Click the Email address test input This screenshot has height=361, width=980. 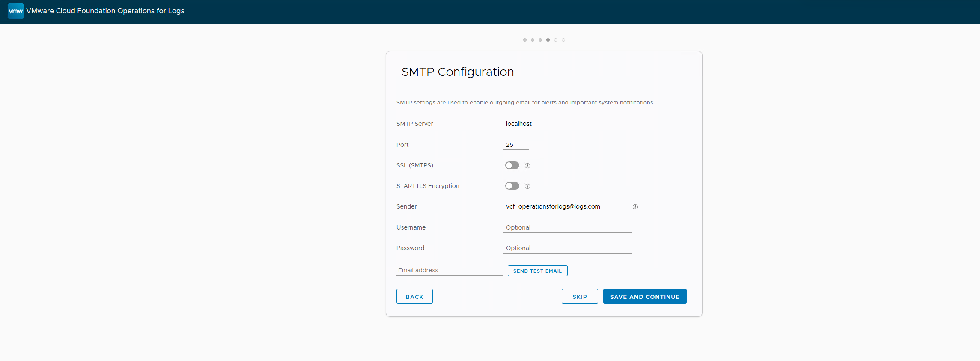coord(450,270)
